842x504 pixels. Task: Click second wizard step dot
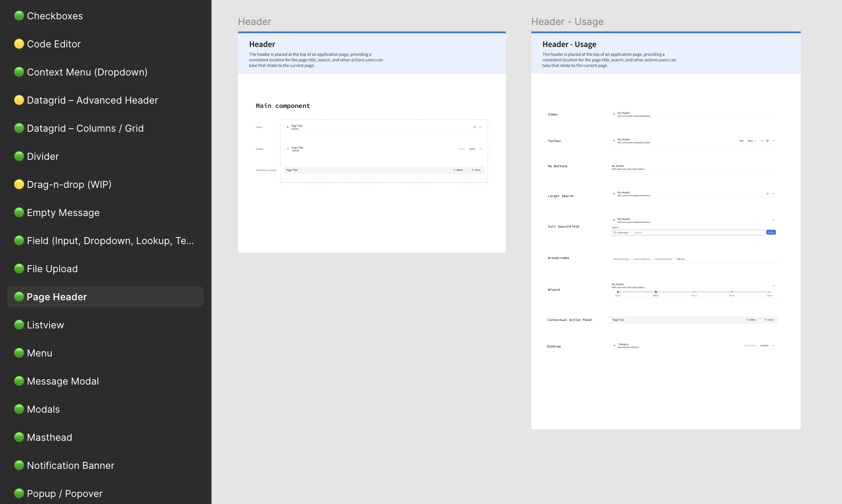coord(656,292)
